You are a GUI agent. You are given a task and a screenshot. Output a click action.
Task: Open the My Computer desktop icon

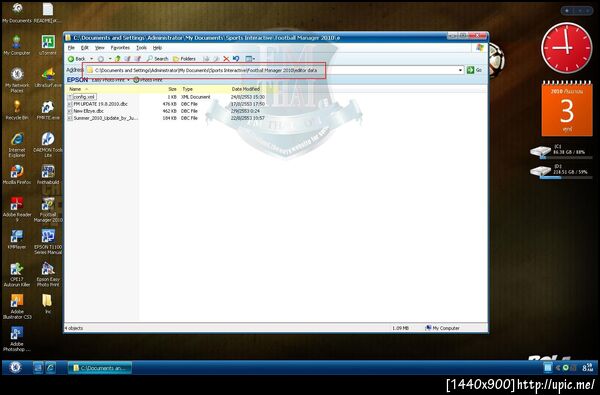pyautogui.click(x=16, y=45)
